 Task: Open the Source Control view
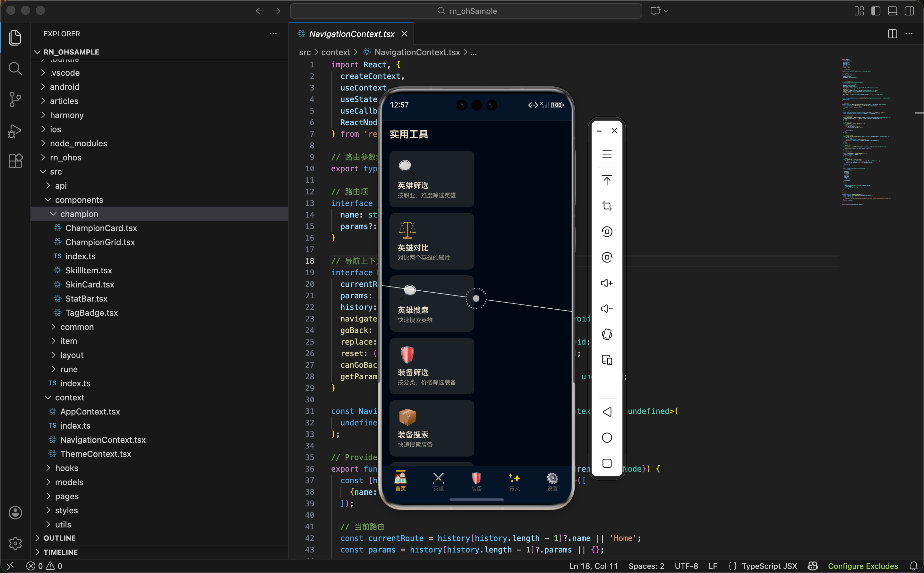[15, 99]
